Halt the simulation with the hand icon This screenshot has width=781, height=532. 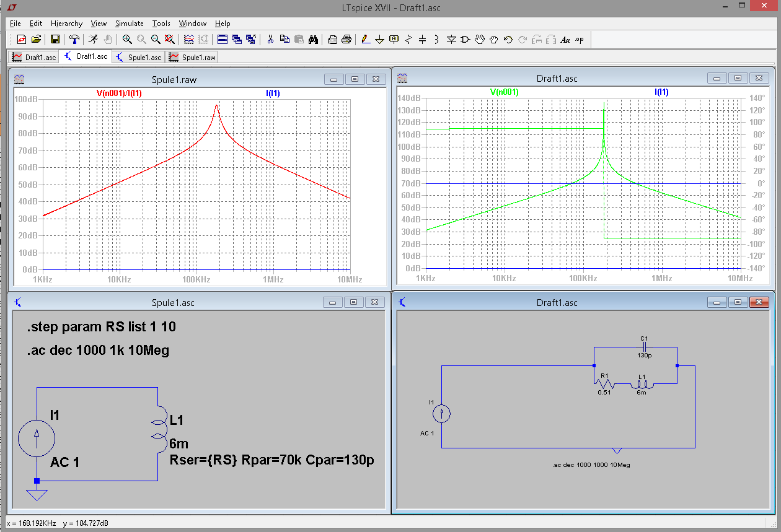[107, 40]
